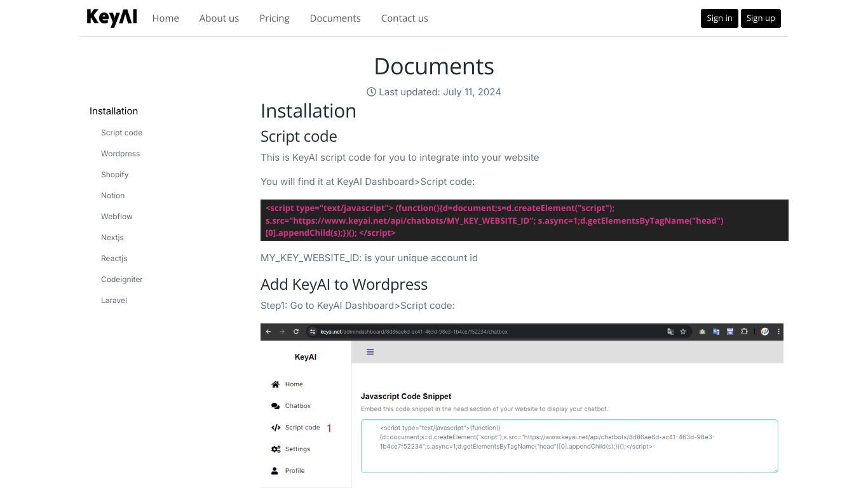Image resolution: width=868 pixels, height=488 pixels.
Task: Click the 'Last updated: July 11, 2024' text
Action: point(440,92)
